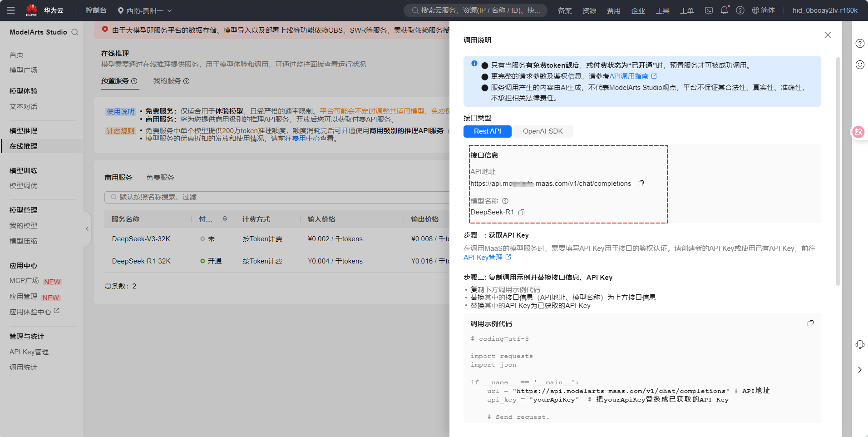The width and height of the screenshot is (868, 437).
Task: Click the help icon next to 我的服务
Action: (x=186, y=81)
